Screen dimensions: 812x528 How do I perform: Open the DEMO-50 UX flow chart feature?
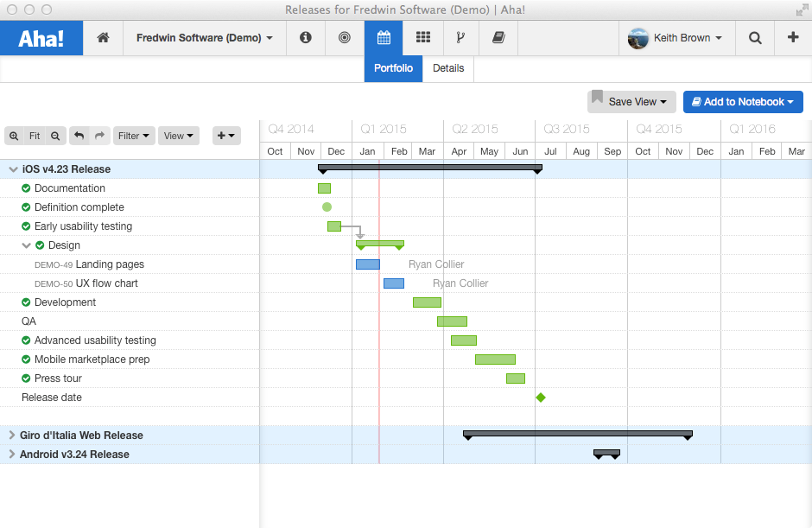[86, 283]
